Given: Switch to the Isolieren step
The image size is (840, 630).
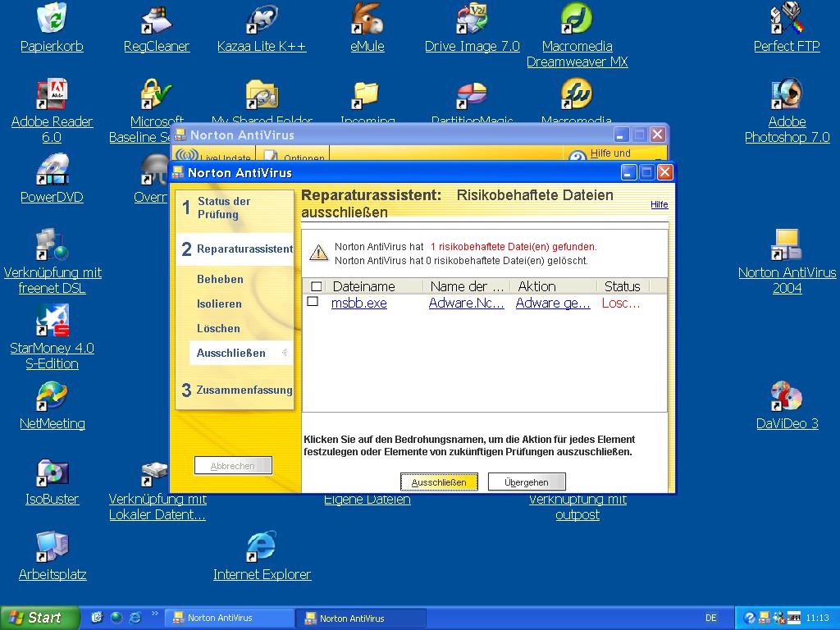Looking at the screenshot, I should point(219,304).
